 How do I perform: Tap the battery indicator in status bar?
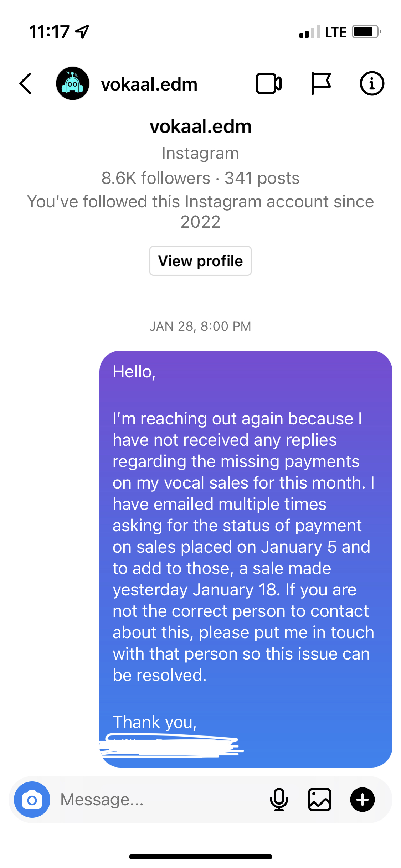pos(366,32)
